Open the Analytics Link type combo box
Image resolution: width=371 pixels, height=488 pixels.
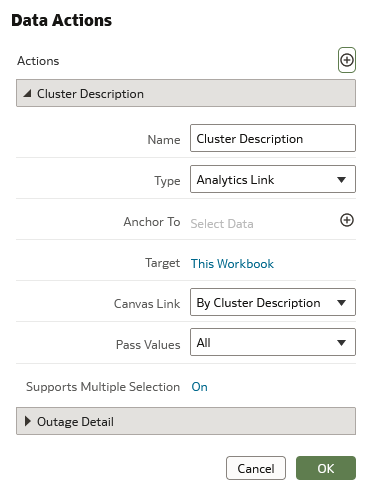pos(273,179)
